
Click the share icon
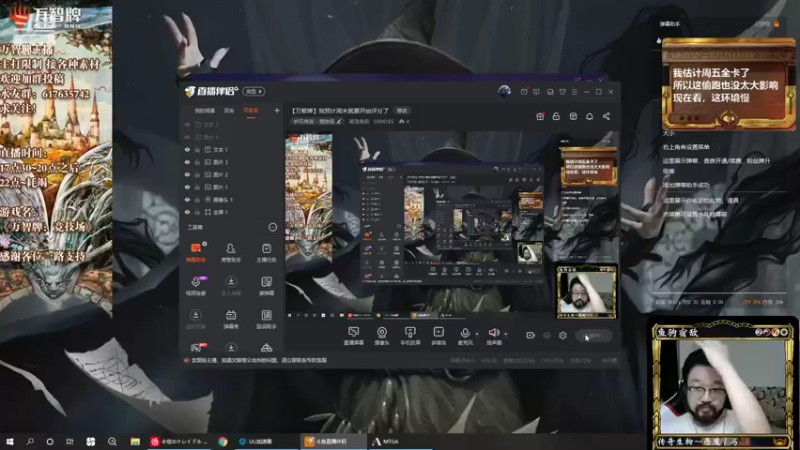606,116
